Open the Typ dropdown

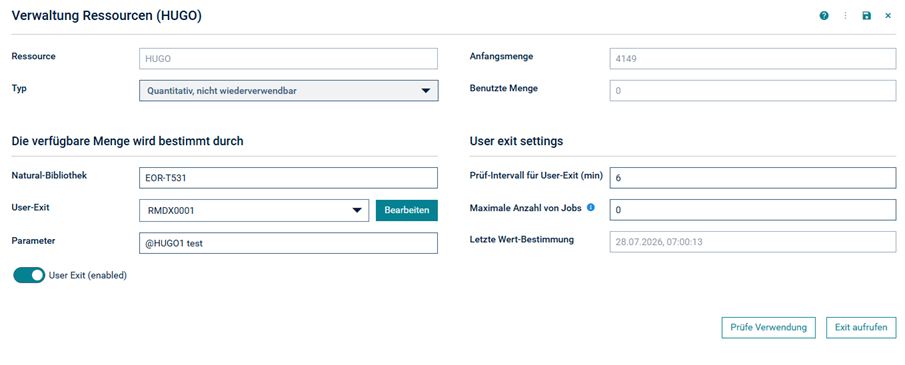coord(289,91)
